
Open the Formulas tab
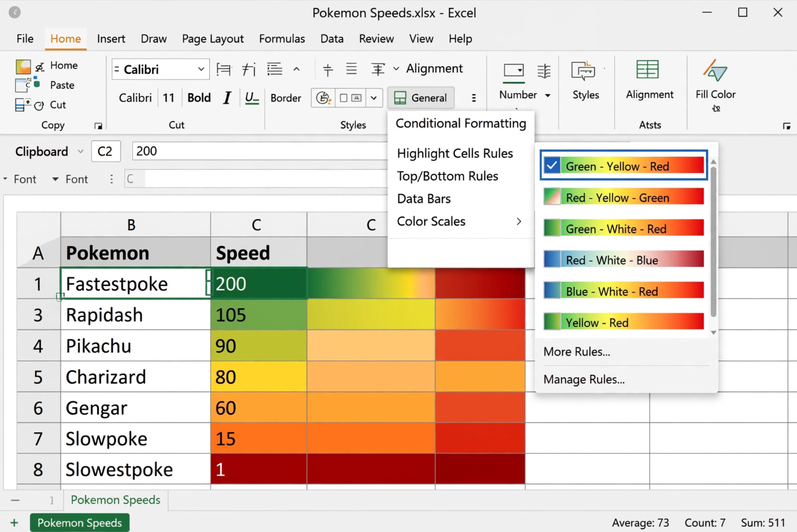[282, 39]
